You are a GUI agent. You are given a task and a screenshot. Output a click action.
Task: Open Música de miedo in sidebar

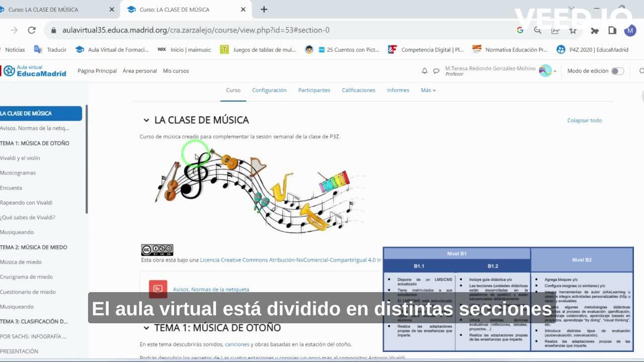(21, 262)
